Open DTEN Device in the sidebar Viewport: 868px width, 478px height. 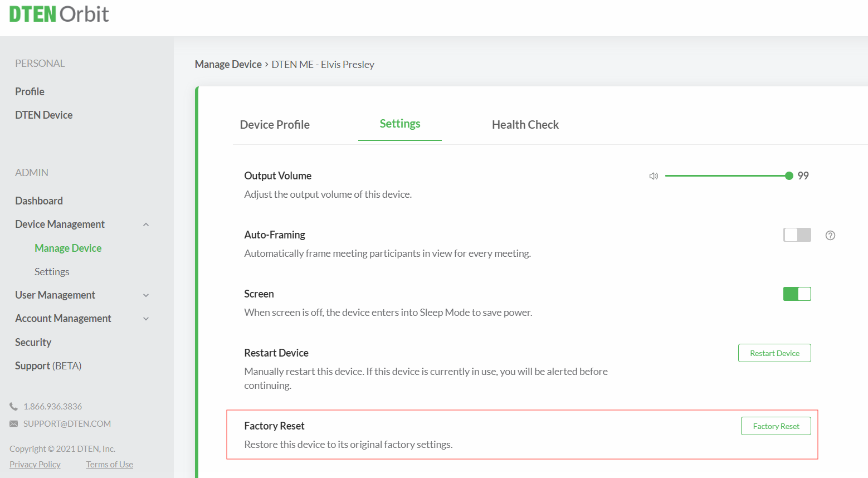44,115
